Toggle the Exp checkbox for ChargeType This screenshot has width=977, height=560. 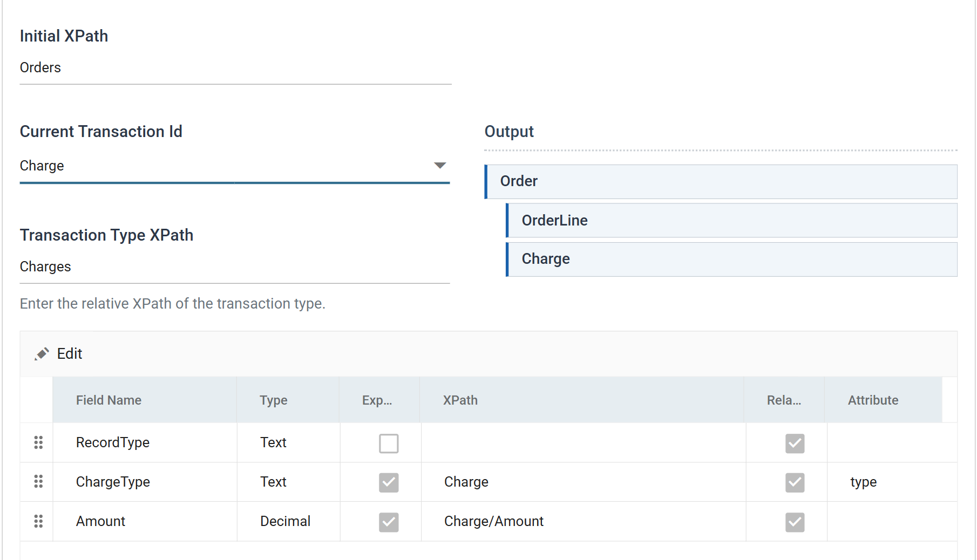(389, 483)
